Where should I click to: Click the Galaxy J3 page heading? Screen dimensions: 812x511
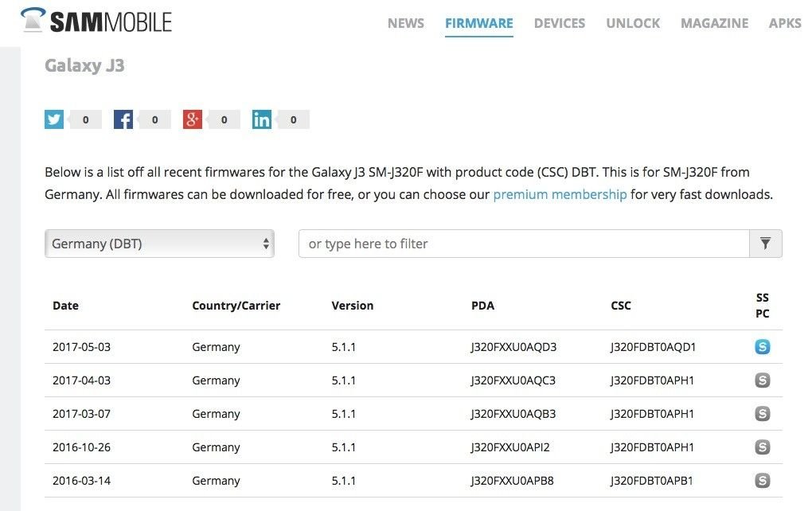[84, 66]
